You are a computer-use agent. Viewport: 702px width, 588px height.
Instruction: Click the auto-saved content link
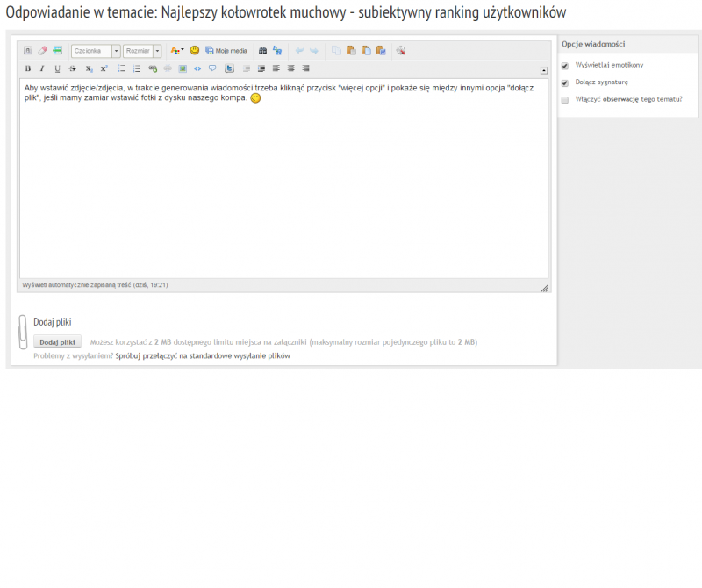[94, 285]
